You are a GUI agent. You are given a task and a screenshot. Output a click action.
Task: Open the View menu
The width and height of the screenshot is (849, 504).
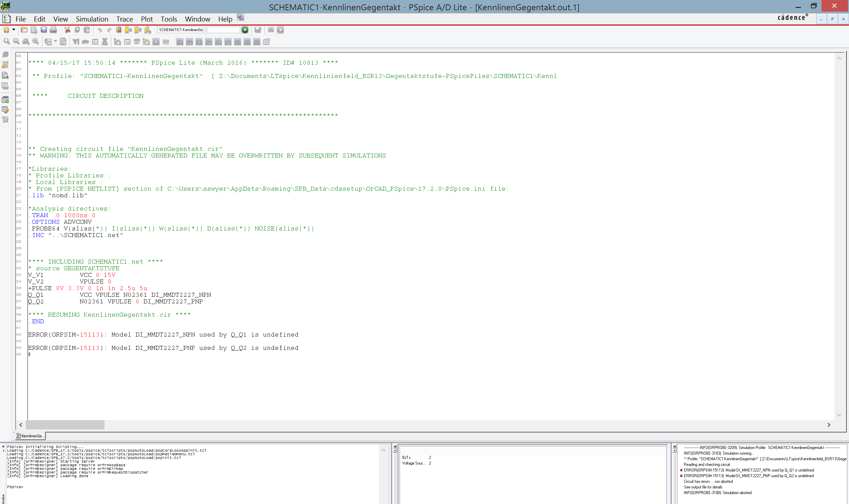[60, 19]
